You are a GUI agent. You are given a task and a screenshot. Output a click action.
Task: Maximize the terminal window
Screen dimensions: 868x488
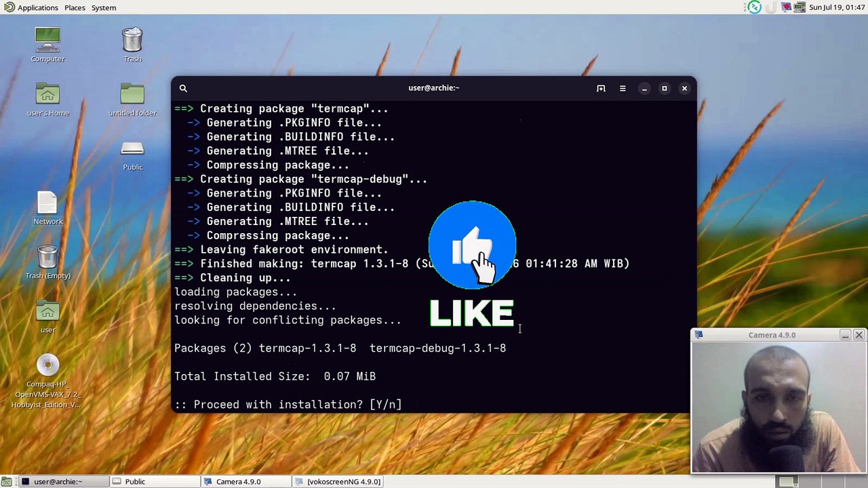point(665,88)
